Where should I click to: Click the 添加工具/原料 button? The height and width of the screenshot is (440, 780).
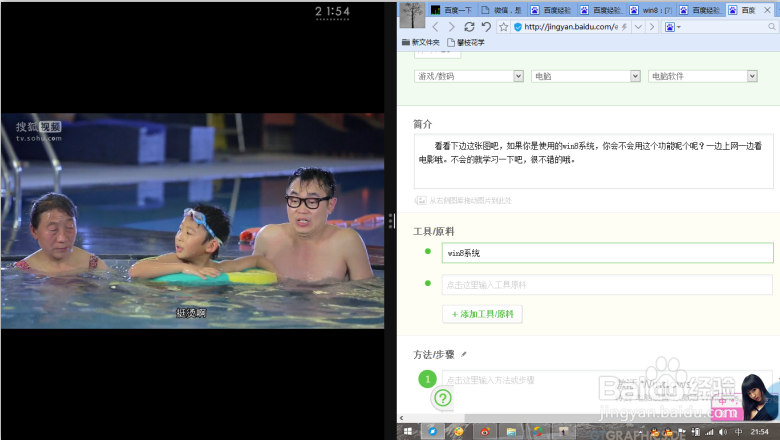(x=482, y=314)
